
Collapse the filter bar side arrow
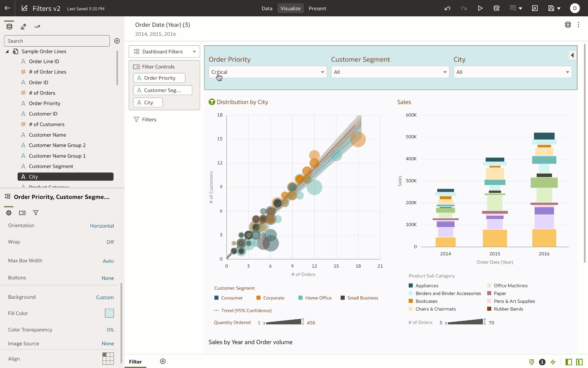coord(572,55)
